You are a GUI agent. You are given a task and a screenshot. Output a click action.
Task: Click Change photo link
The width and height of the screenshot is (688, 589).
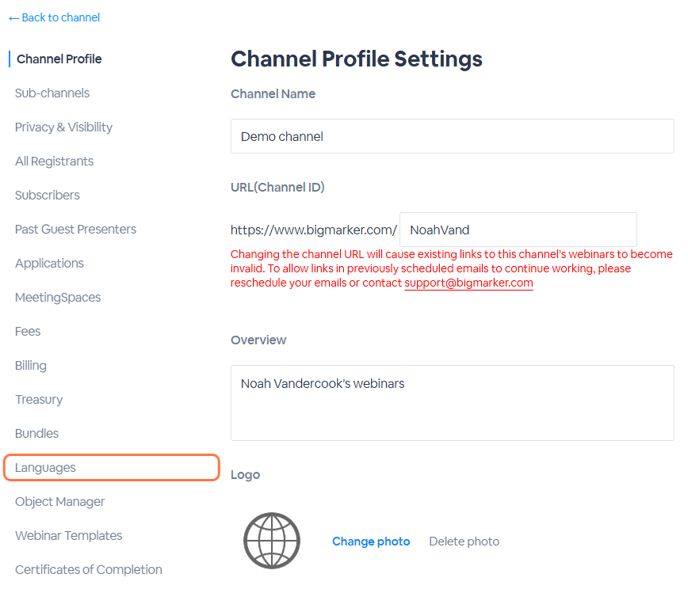point(371,542)
